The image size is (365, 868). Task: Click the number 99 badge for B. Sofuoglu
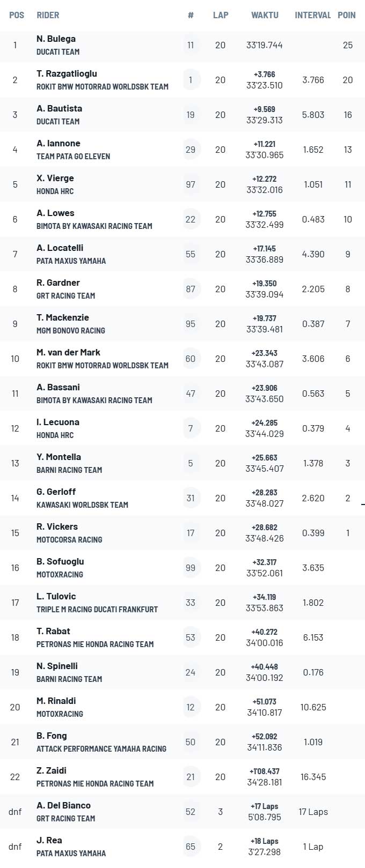[x=191, y=568]
